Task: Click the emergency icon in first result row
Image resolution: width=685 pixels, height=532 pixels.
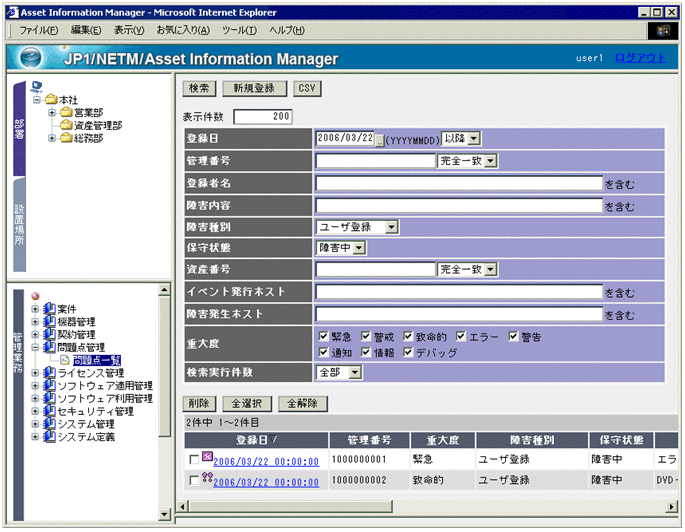Action: (207, 457)
